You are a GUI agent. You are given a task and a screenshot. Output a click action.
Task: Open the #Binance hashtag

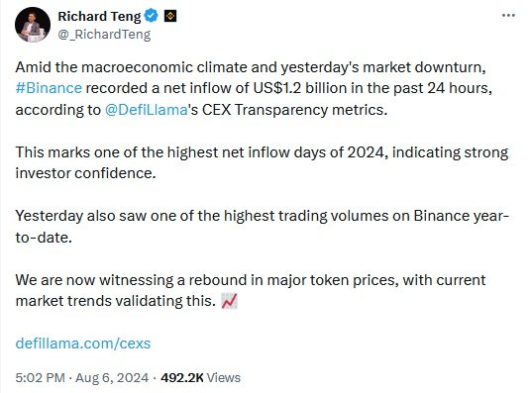(49, 88)
